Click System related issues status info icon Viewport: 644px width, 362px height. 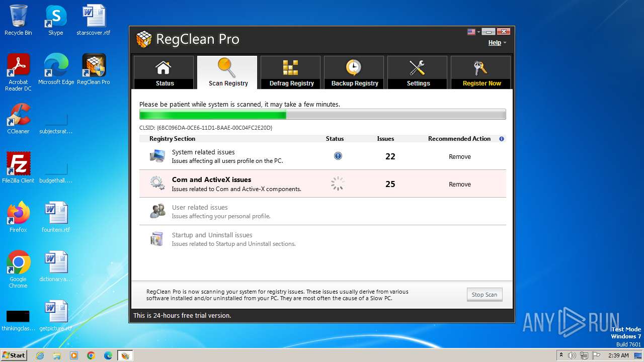[338, 156]
